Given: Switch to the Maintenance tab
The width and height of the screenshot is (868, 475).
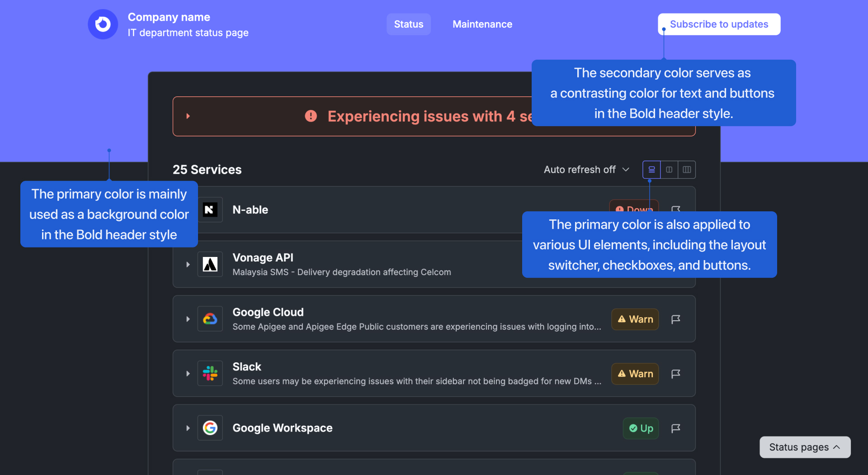Looking at the screenshot, I should click(x=482, y=24).
